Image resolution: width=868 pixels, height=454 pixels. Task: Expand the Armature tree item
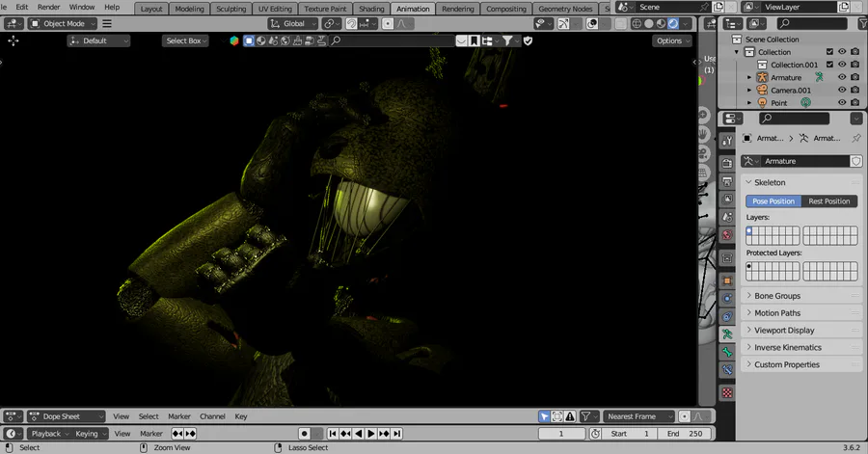[x=749, y=77]
